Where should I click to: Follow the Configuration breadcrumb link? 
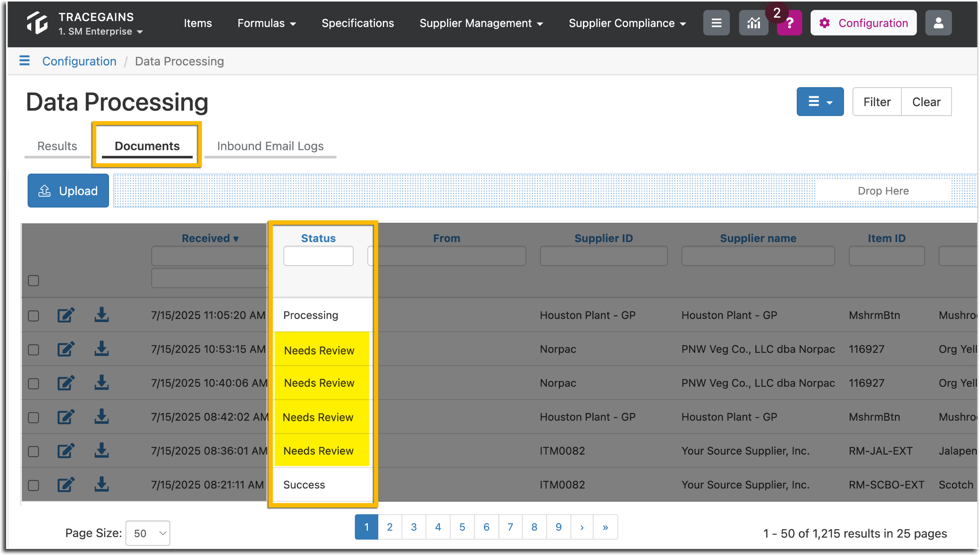tap(79, 61)
